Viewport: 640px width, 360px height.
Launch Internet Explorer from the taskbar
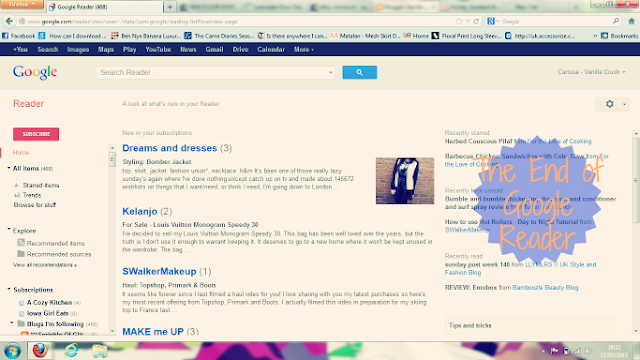click(x=71, y=350)
